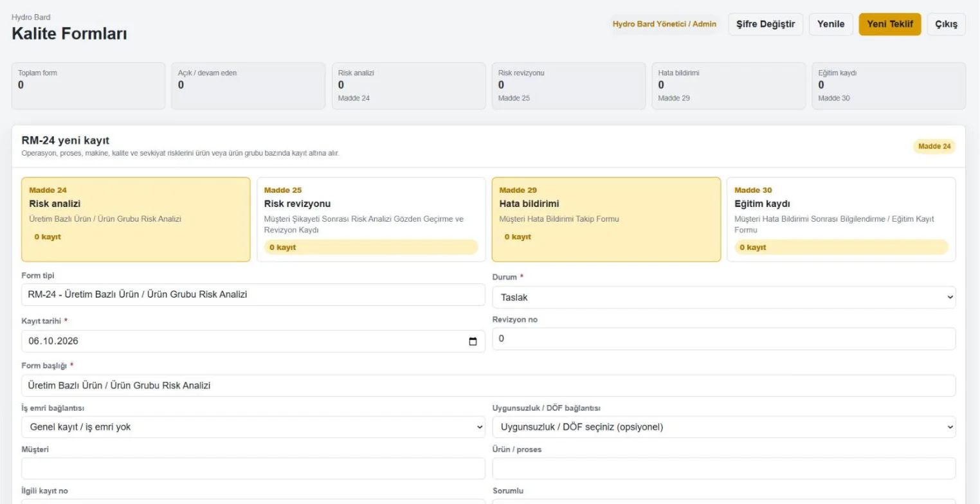The width and height of the screenshot is (980, 504).
Task: Click the Çıkış button
Action: click(x=947, y=24)
